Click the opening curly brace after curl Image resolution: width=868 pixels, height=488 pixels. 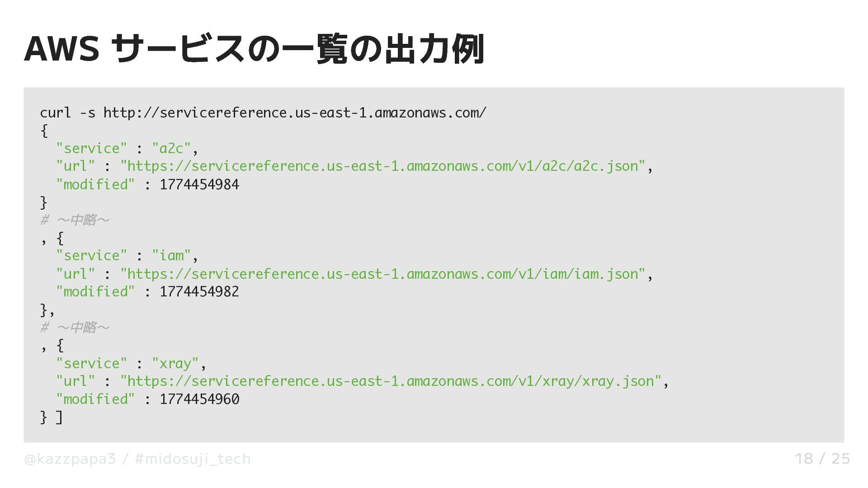point(44,131)
